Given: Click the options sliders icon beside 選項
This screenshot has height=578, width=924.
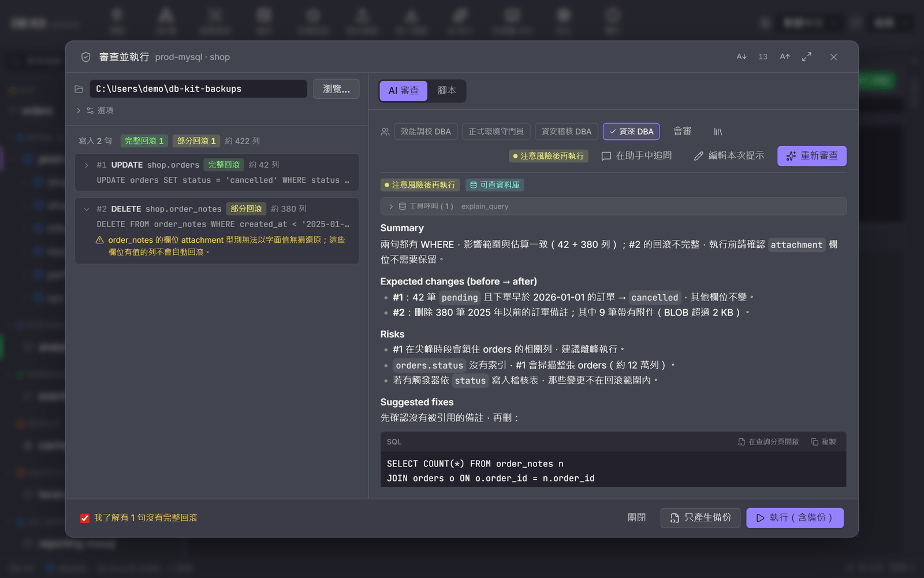Looking at the screenshot, I should [x=90, y=110].
